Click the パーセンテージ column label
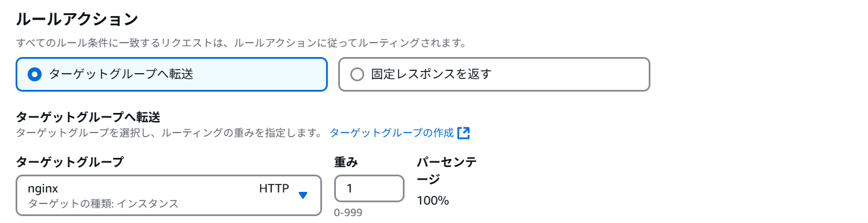The width and height of the screenshot is (868, 223). pos(447,171)
